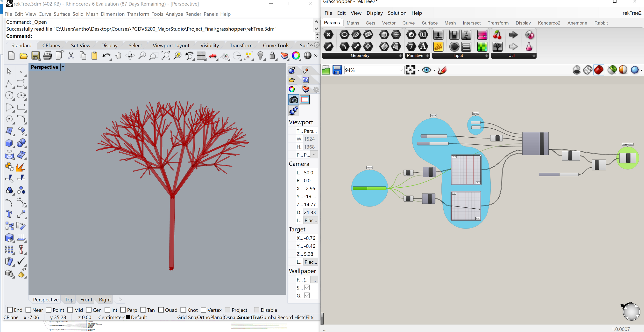This screenshot has width=644, height=332.
Task: Open the Perspective viewport title dropdown arrow
Action: point(63,67)
